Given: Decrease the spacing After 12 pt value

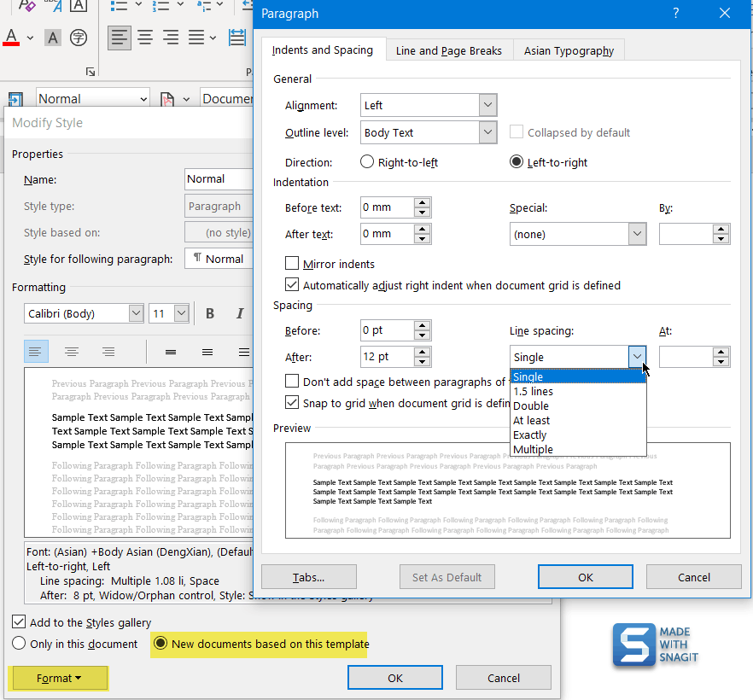Looking at the screenshot, I should point(422,362).
